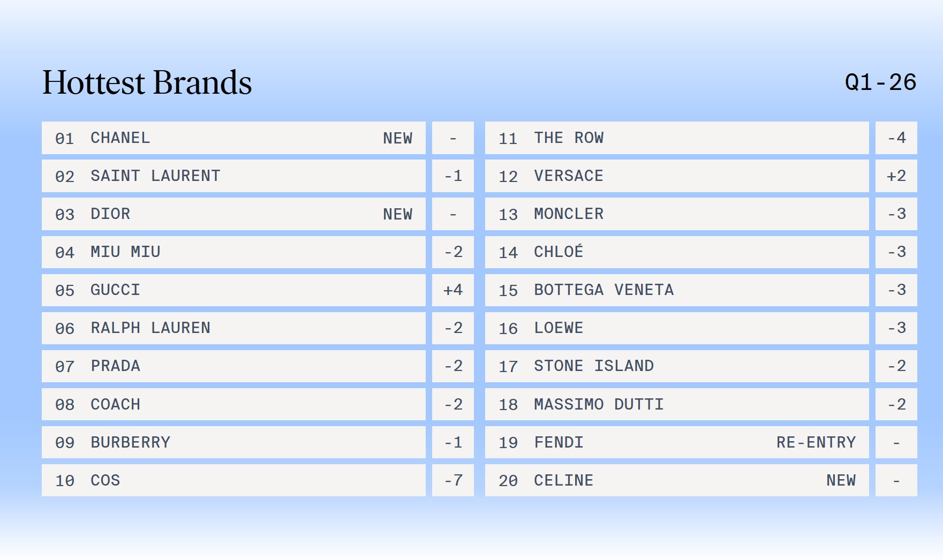Image resolution: width=943 pixels, height=560 pixels.
Task: Select the 09 BURBERRY row
Action: tap(233, 442)
